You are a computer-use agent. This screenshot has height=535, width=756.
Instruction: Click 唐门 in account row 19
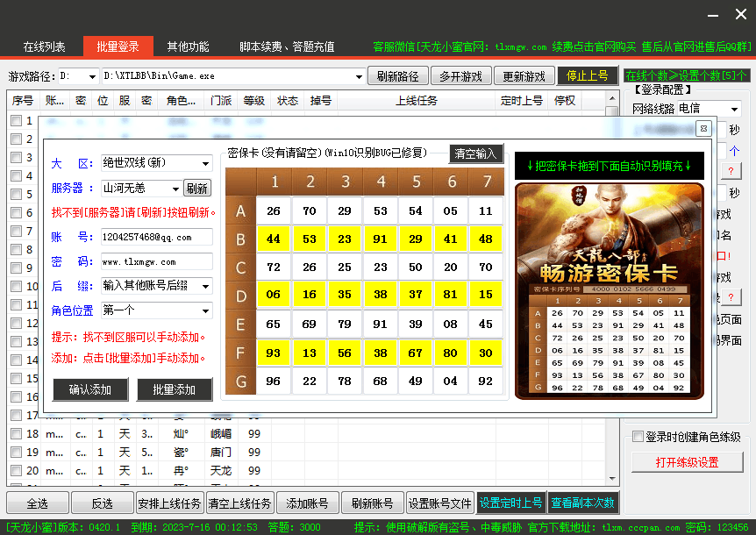click(x=221, y=452)
